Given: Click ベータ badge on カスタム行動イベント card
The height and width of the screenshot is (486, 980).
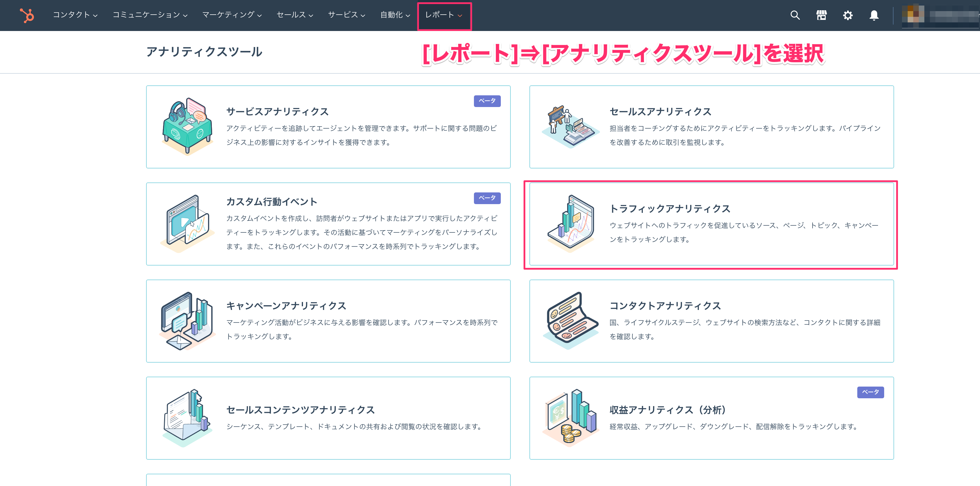Looking at the screenshot, I should click(x=487, y=198).
